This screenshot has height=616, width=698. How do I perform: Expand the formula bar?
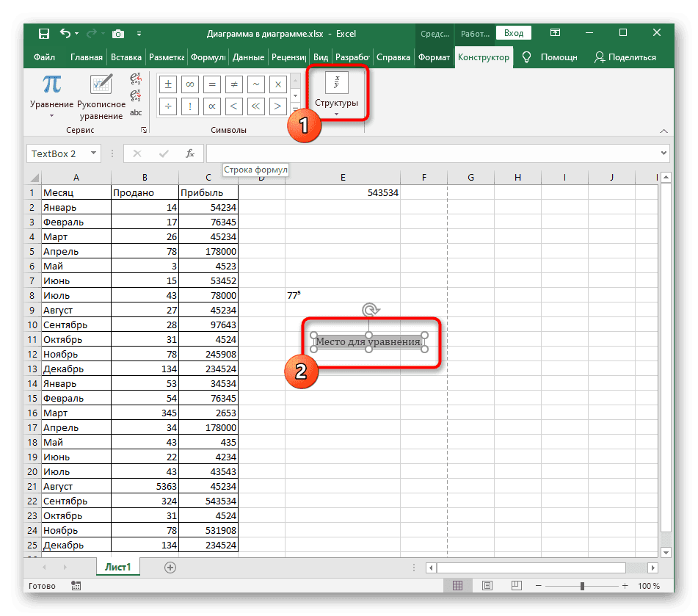pyautogui.click(x=664, y=153)
